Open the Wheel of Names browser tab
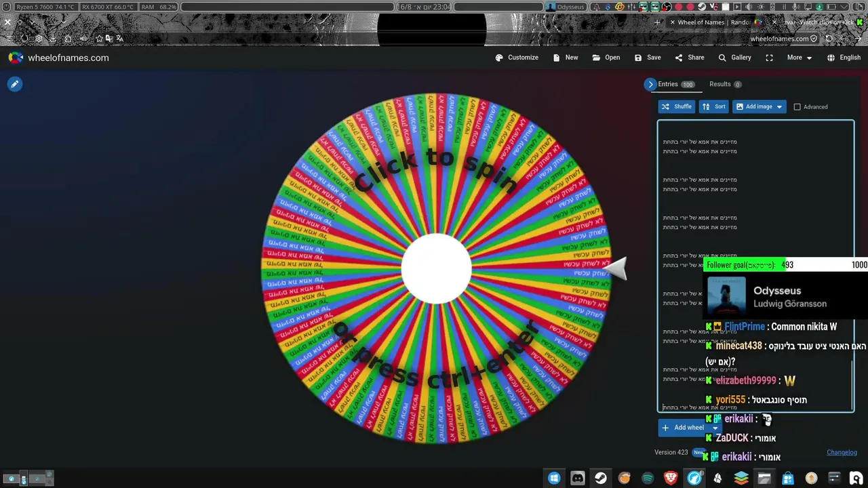Screen dimensions: 868x488 (715, 22)
